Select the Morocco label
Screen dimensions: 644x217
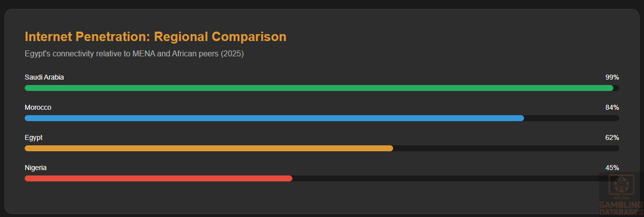tap(38, 107)
